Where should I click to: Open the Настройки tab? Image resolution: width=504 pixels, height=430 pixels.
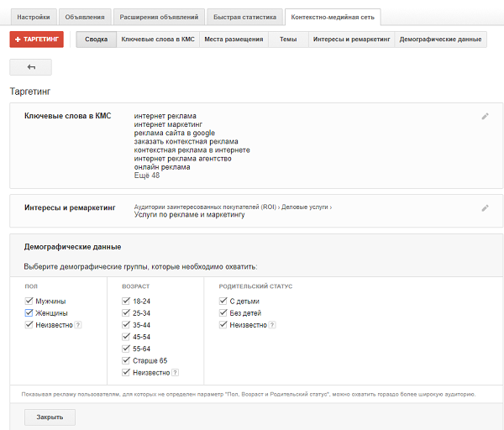34,17
